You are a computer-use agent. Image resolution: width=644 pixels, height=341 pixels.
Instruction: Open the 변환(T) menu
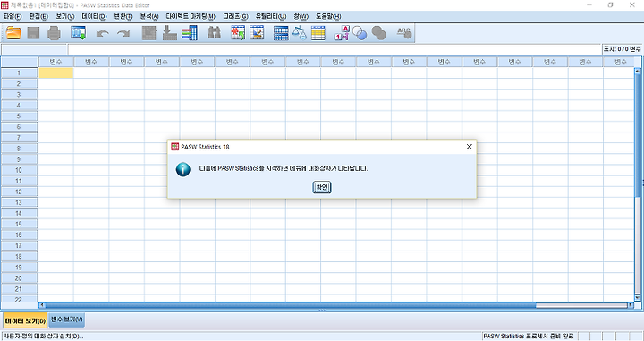123,16
